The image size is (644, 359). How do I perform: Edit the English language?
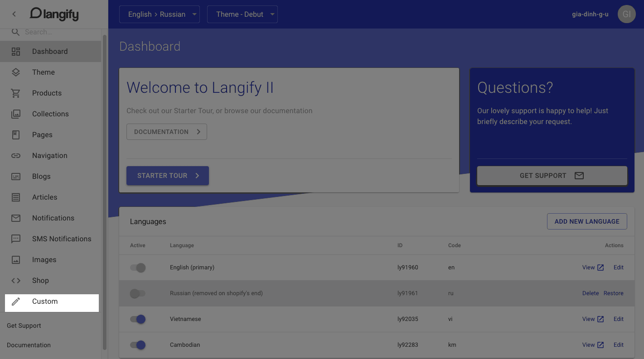pos(619,268)
